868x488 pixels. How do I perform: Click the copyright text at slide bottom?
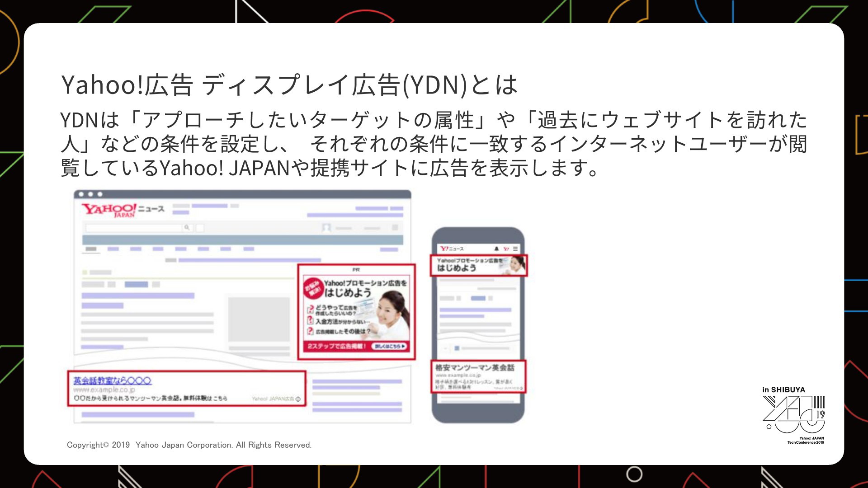pyautogui.click(x=189, y=445)
